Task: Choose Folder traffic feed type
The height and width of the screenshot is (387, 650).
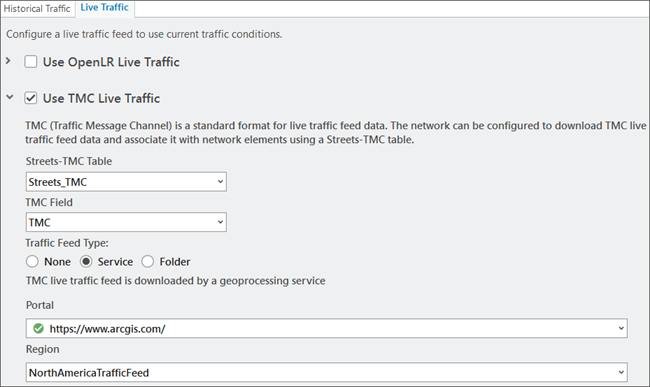Action: [x=148, y=262]
